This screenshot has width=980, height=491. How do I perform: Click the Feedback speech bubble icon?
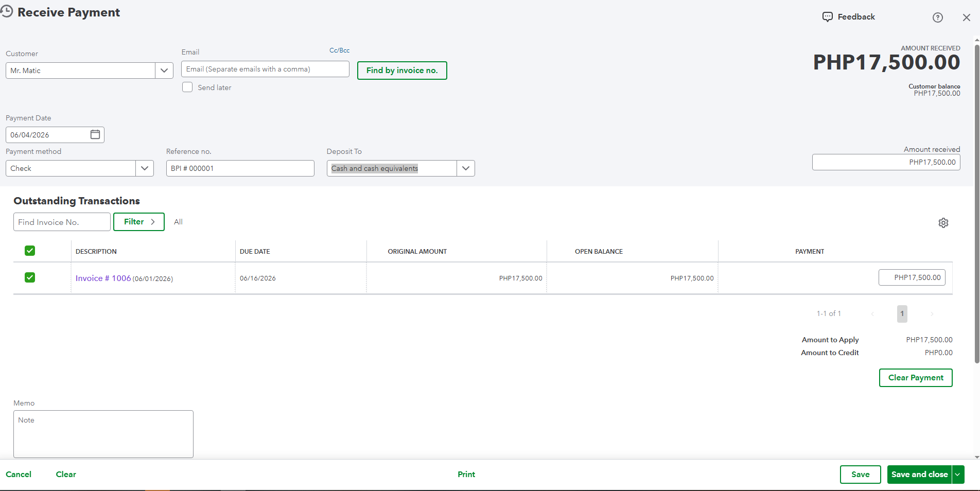point(827,17)
